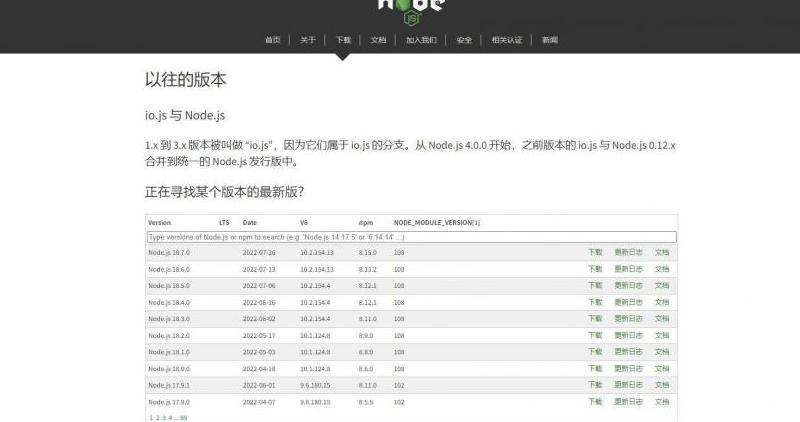
Task: Click 下载 link for Node.js 18.1.0
Action: (595, 352)
